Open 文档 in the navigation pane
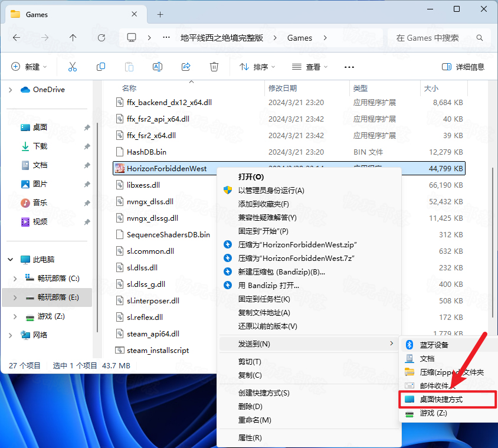This screenshot has height=448, width=498. [40, 165]
